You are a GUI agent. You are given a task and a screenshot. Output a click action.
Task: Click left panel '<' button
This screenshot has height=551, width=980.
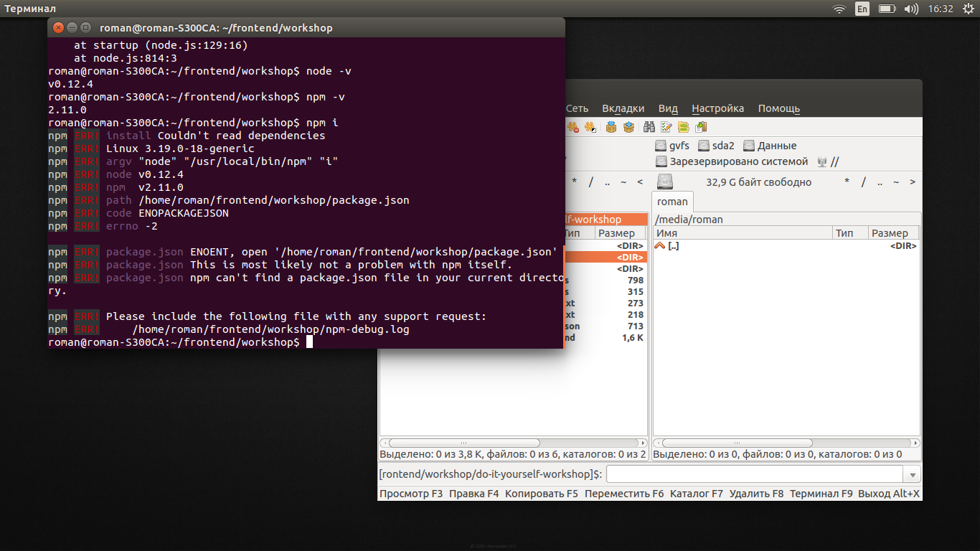640,182
